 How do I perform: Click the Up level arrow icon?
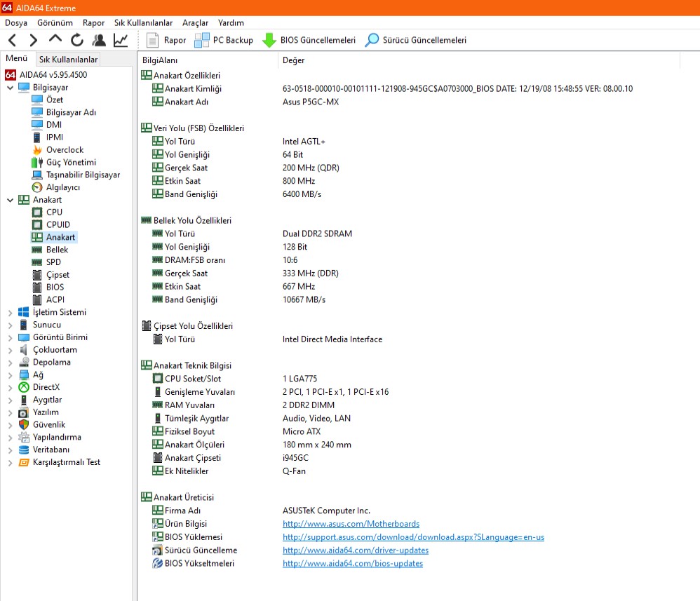coord(55,40)
